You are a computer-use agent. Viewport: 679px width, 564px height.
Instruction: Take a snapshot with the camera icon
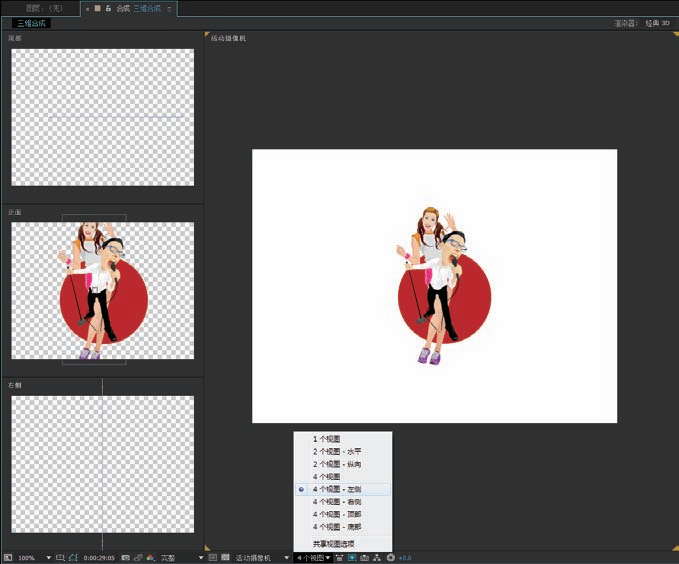126,558
